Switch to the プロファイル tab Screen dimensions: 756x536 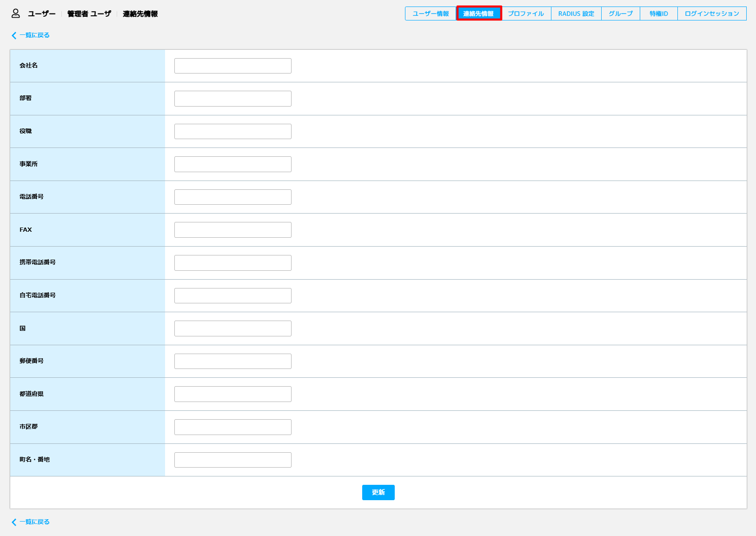tap(526, 13)
